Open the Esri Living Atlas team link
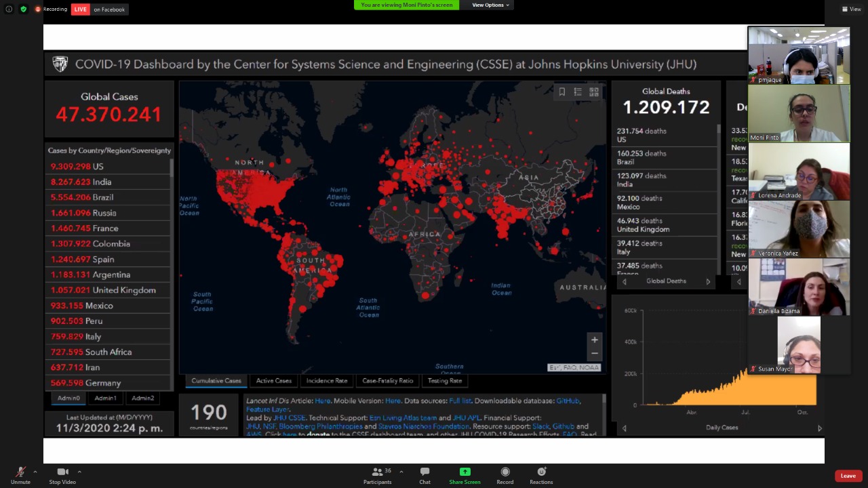Screen dimensions: 868x488 403,418
